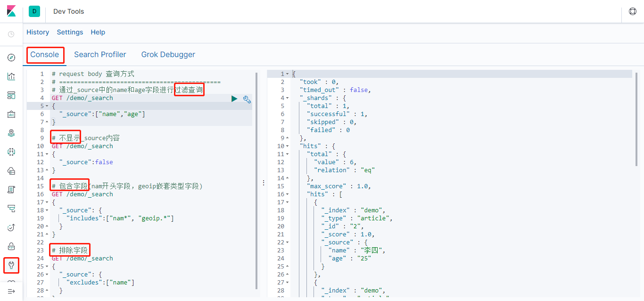Viewport: 644px width, 301px height.
Task: Open Dashboard from the sidebar icon
Action: (11, 95)
